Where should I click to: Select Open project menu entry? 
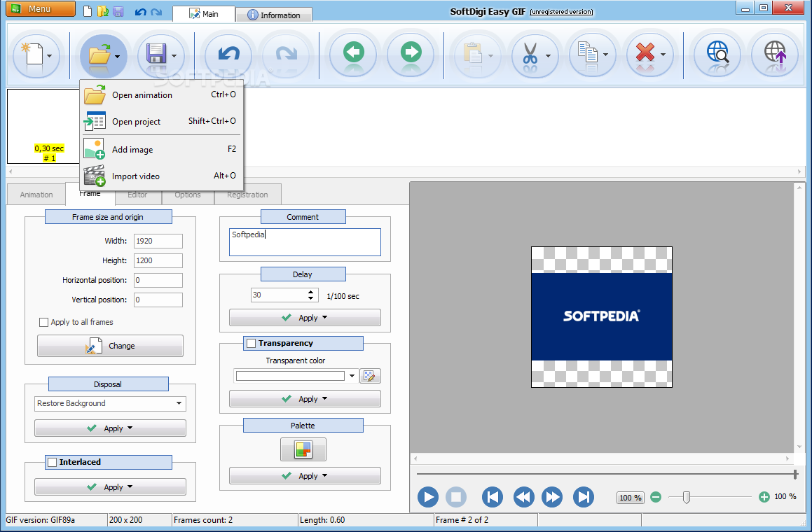(160, 122)
